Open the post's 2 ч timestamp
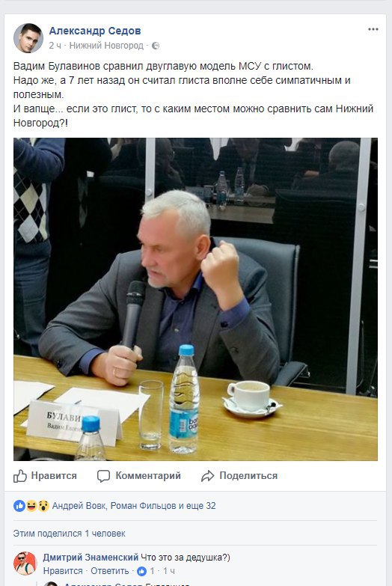The width and height of the screenshot is (392, 586). (x=55, y=46)
